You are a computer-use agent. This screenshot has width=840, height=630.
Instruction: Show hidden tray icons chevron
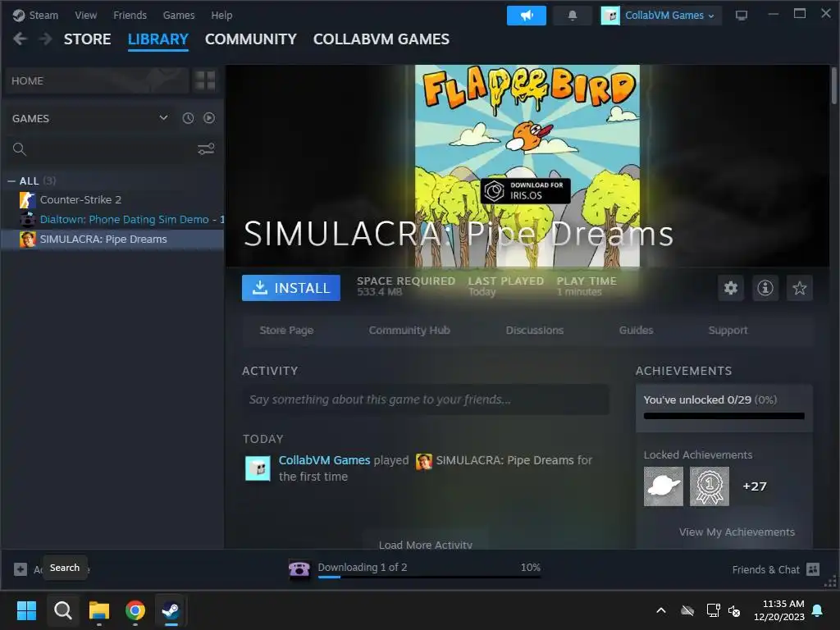(x=661, y=610)
